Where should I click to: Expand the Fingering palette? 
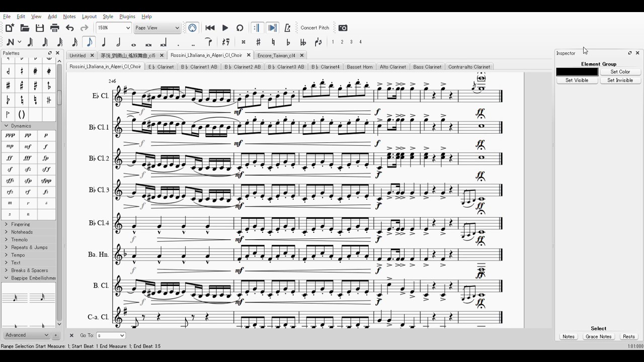(7, 224)
